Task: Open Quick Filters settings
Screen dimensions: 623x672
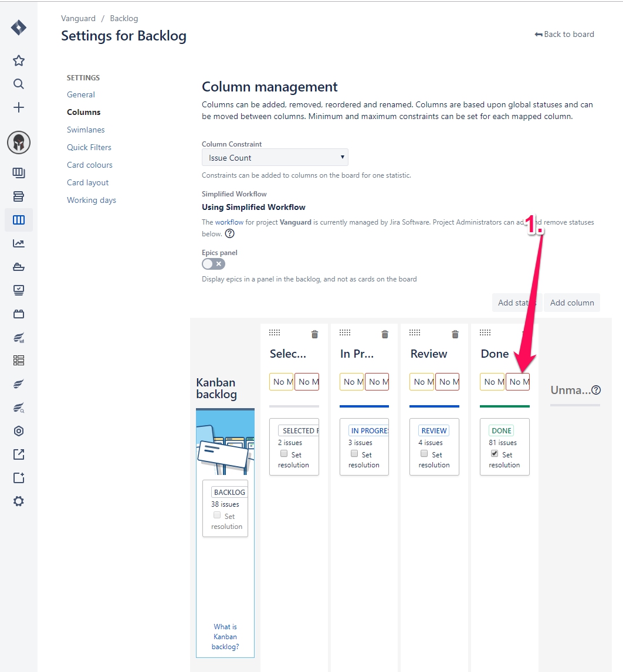Action: (89, 147)
